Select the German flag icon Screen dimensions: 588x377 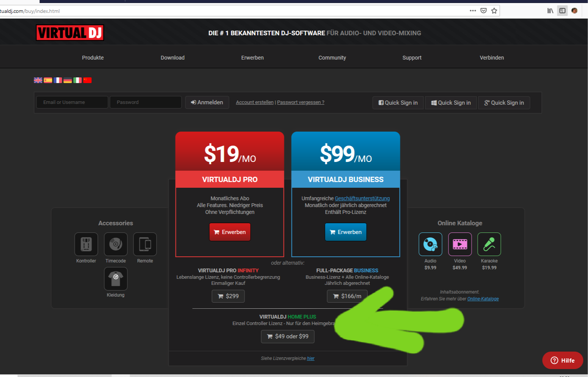67,80
